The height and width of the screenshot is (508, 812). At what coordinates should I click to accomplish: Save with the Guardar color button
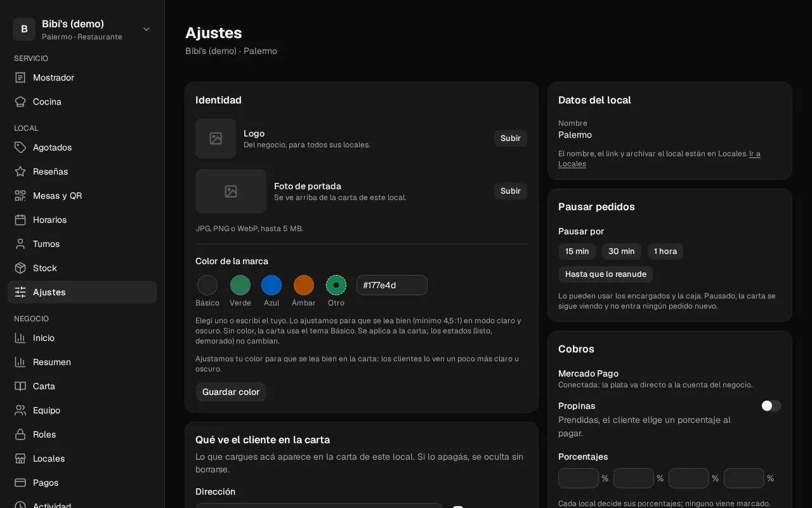[231, 392]
